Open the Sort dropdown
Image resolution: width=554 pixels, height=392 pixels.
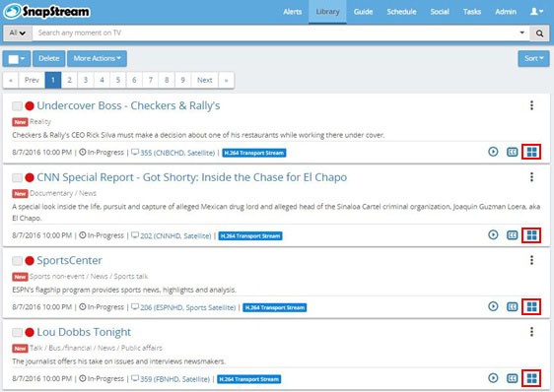(533, 59)
